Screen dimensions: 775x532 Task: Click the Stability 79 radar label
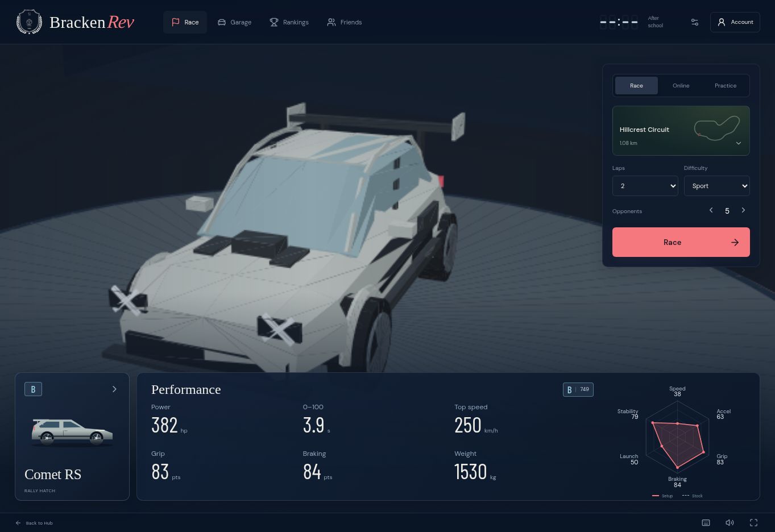tap(628, 414)
